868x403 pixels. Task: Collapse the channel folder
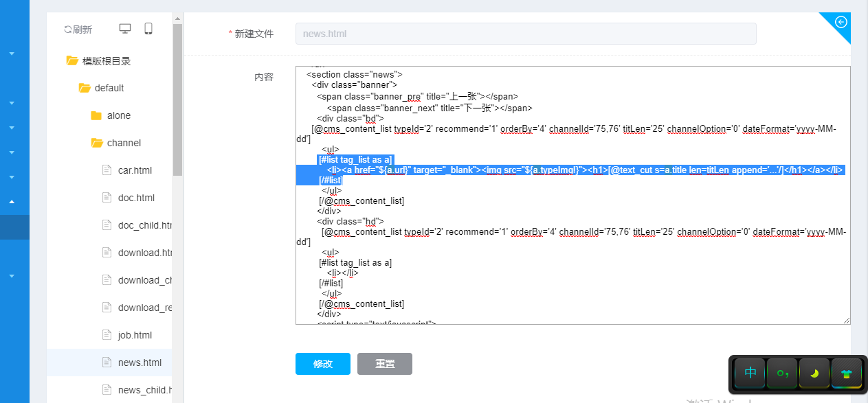(x=97, y=143)
